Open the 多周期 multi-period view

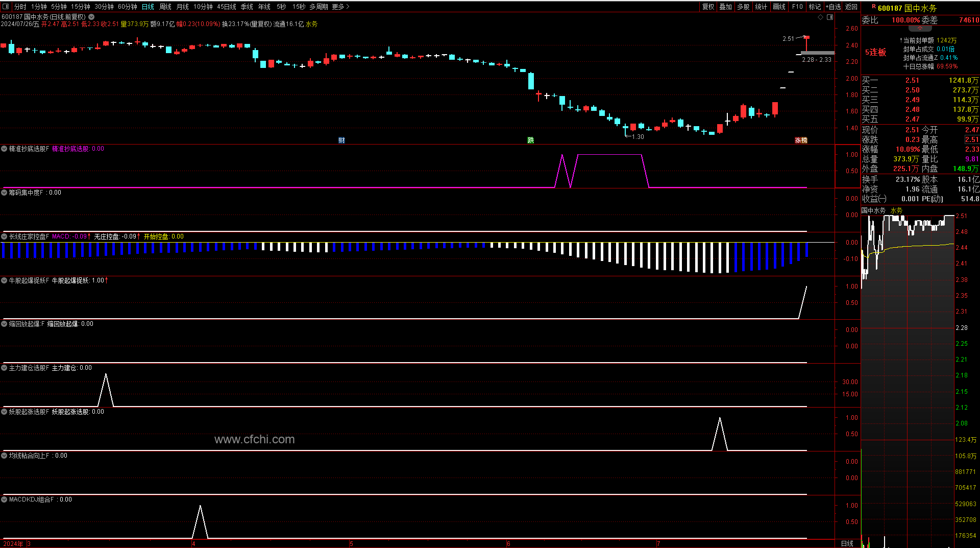(x=319, y=7)
